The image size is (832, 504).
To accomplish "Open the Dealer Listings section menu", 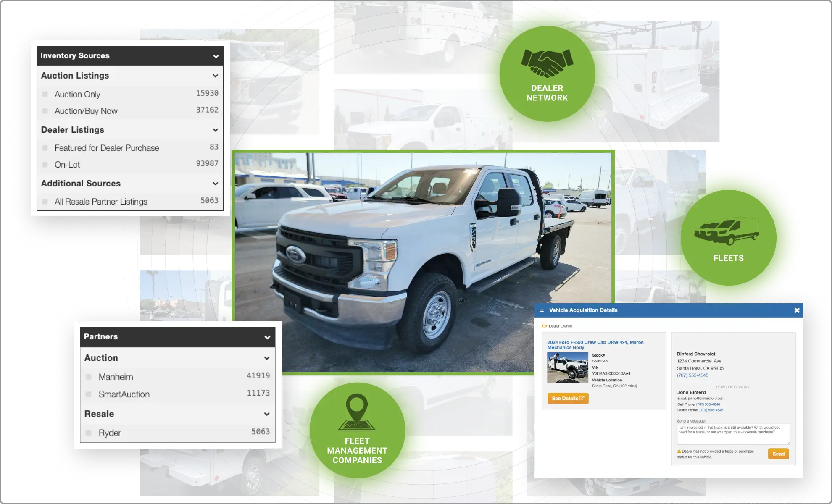I will pos(215,129).
